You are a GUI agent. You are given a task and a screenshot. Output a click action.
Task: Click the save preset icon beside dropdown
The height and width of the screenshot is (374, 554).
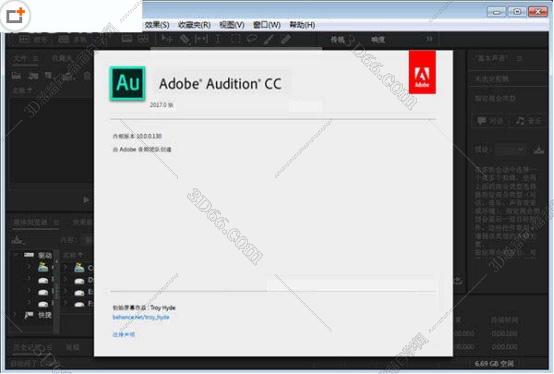(x=538, y=150)
